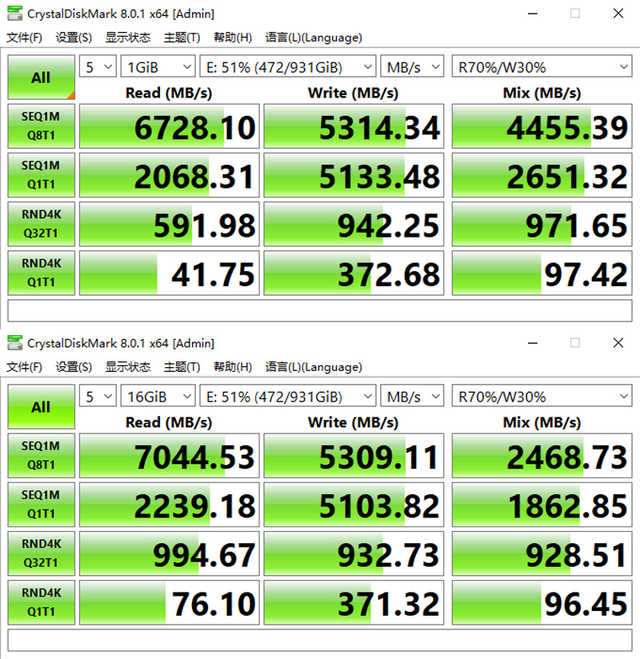Screen dimensions: 640x659
Task: Click the comment field in top window
Action: (320, 311)
